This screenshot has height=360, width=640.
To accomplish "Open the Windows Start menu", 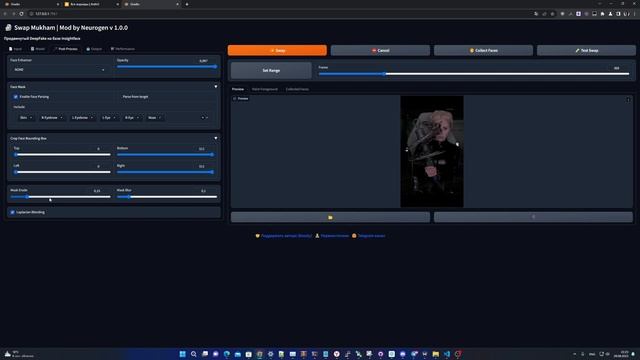I will coord(182,354).
